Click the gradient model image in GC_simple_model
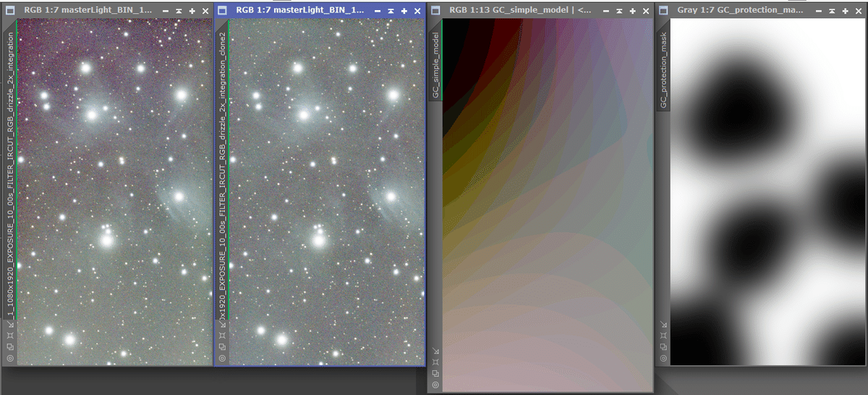The height and width of the screenshot is (395, 868). pos(548,205)
